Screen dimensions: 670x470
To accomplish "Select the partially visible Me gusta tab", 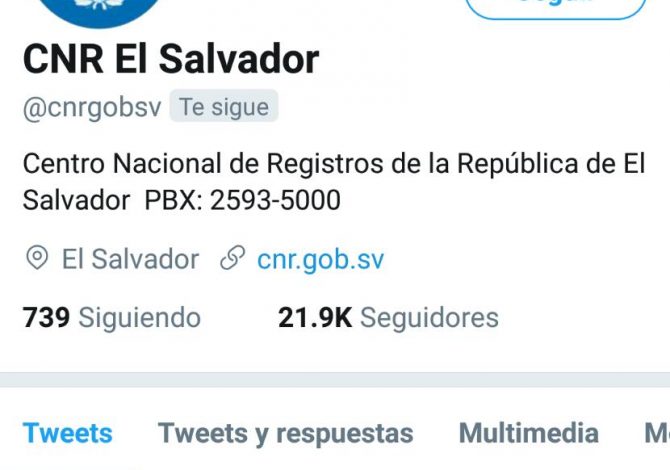I will (657, 433).
